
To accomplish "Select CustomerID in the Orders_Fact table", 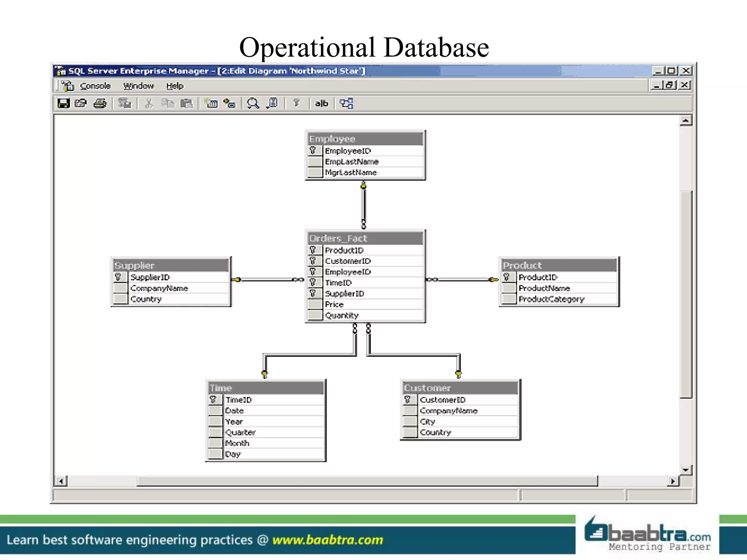I will point(365,261).
